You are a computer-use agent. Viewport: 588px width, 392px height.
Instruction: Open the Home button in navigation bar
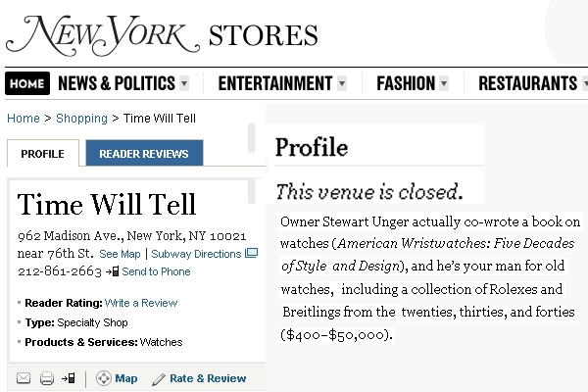tap(27, 83)
